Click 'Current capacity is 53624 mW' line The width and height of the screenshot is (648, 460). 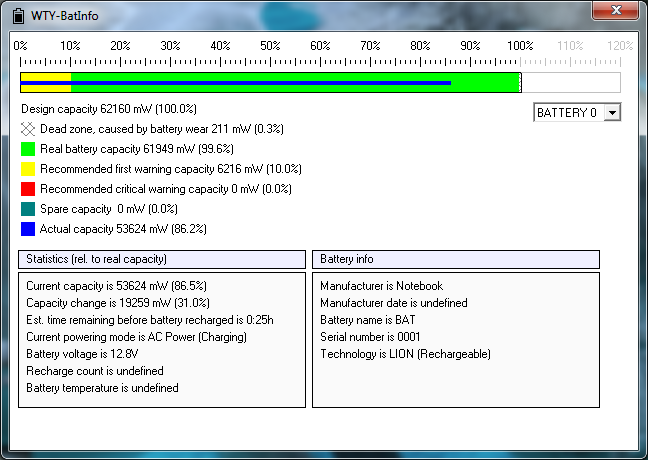point(117,286)
